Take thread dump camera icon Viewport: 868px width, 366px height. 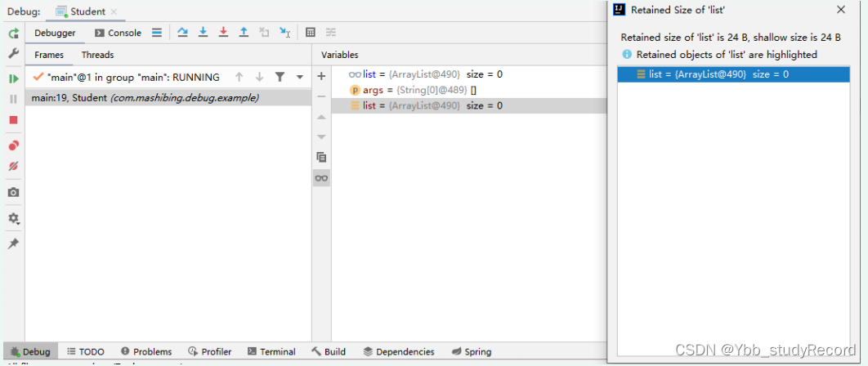tap(13, 192)
